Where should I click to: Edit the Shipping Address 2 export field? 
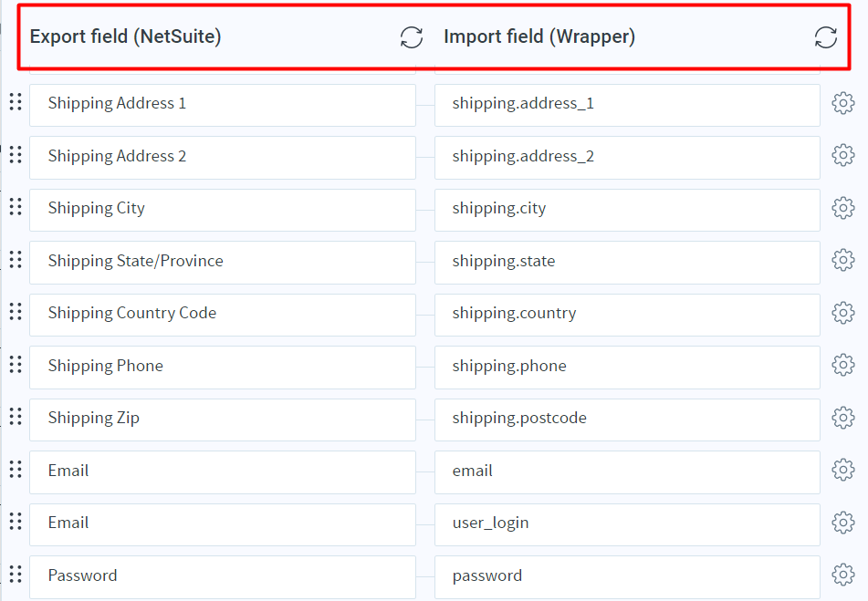point(223,158)
